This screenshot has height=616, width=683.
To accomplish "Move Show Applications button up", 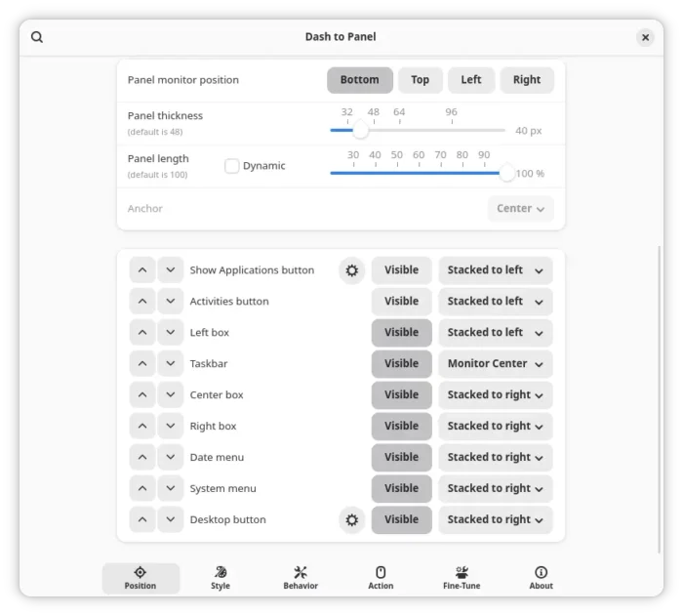I will [x=142, y=270].
